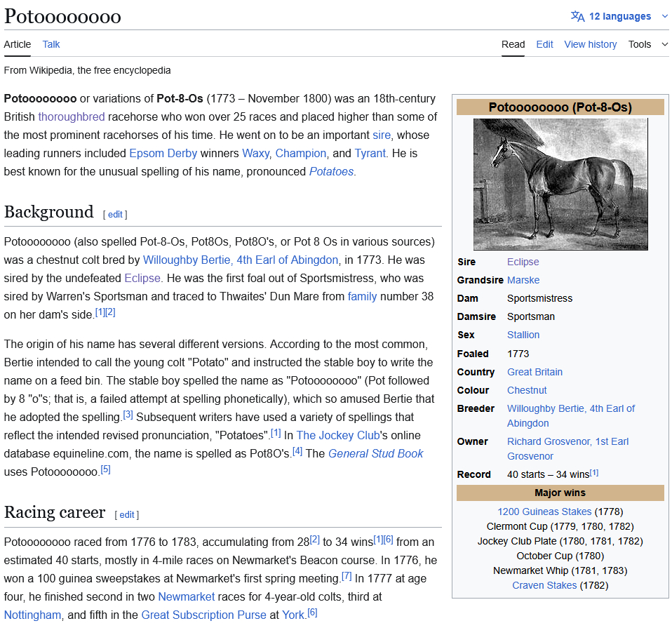Click 'October Cup (1780)' text

(x=560, y=556)
